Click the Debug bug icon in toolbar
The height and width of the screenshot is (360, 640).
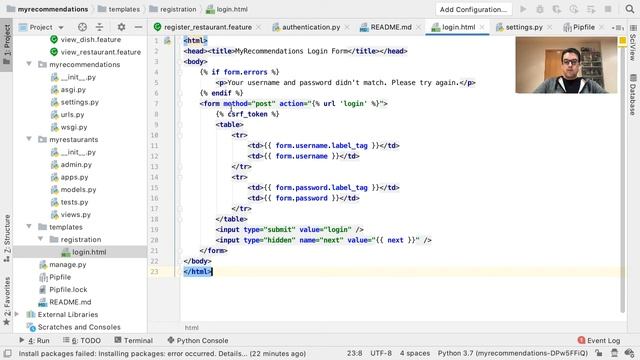point(540,9)
